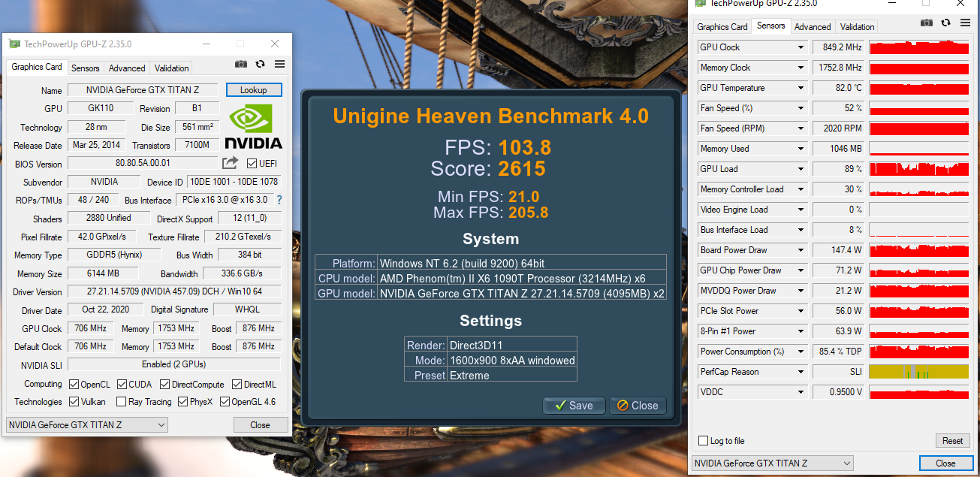Open the VDDC sensor dropdown
The height and width of the screenshot is (477, 980).
coord(801,392)
